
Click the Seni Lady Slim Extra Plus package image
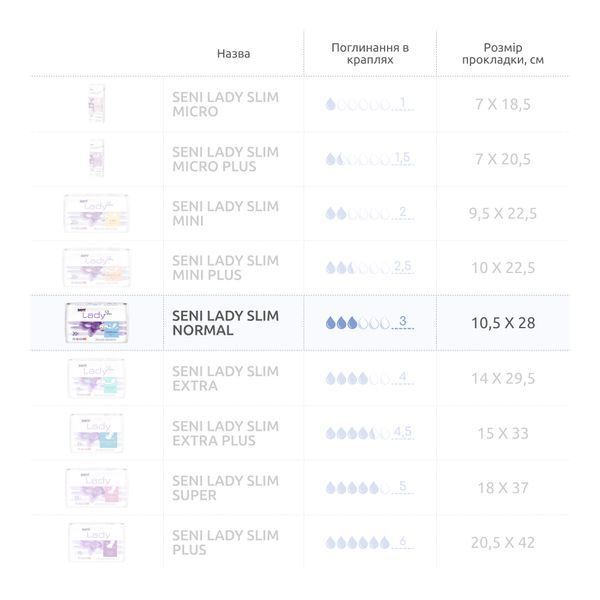click(x=96, y=433)
